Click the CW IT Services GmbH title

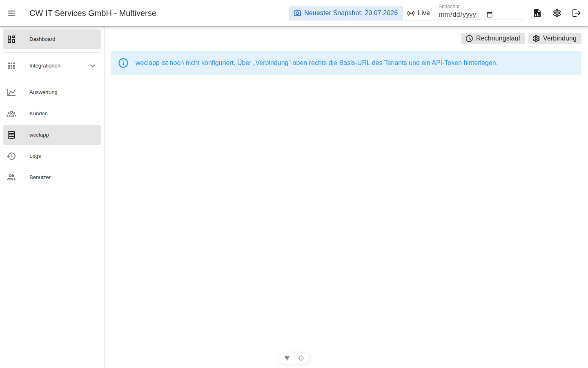tap(93, 13)
